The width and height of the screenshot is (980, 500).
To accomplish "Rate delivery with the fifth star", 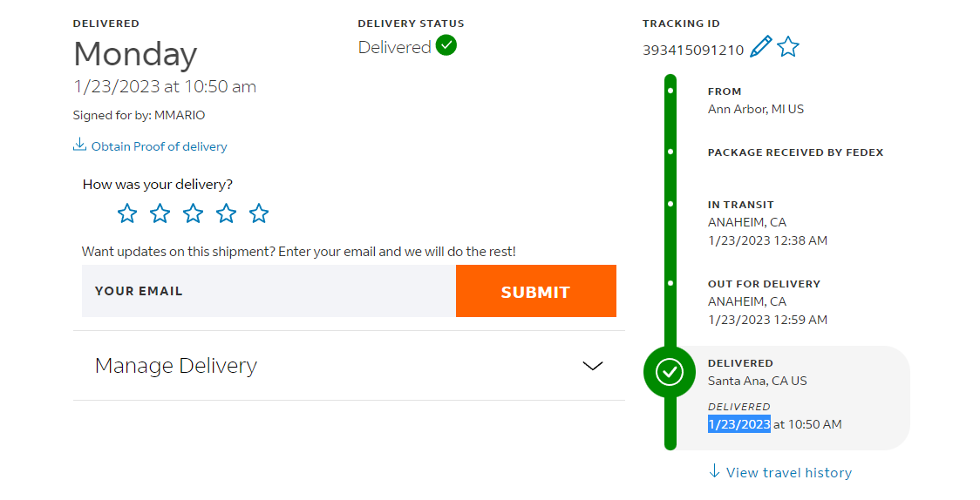I will [259, 213].
